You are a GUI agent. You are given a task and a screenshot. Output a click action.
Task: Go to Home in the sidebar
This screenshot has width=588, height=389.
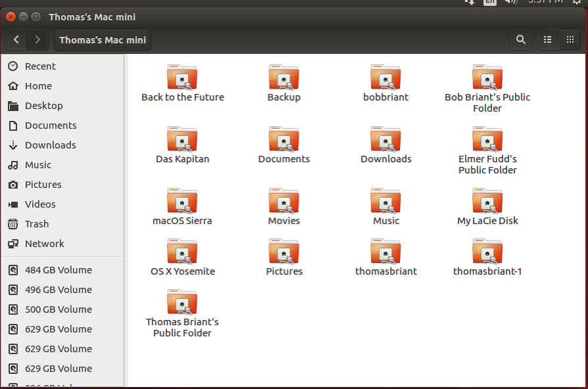(62, 86)
